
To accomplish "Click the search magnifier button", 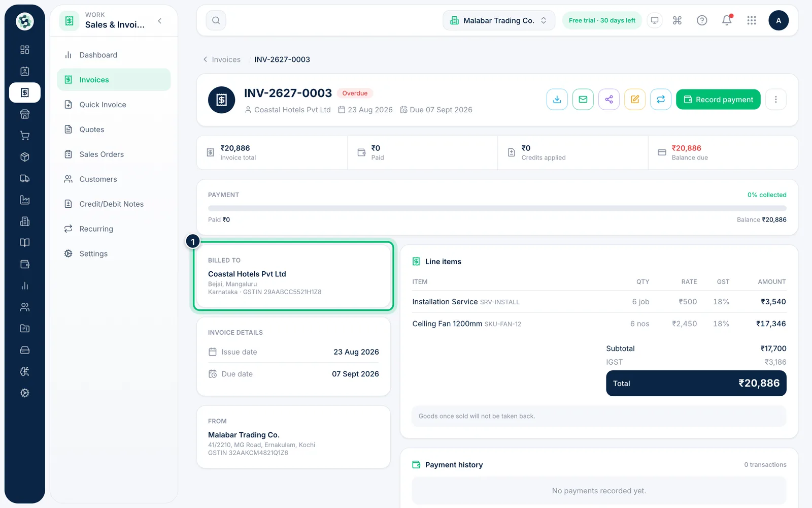I will (216, 20).
